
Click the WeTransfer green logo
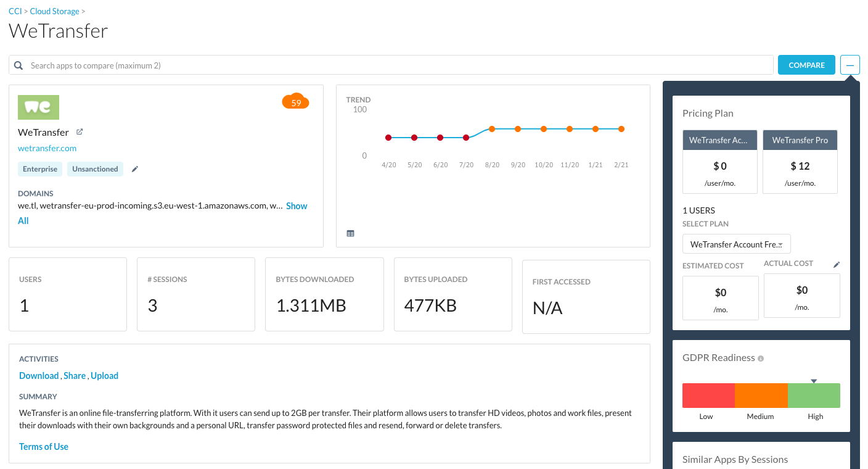(x=38, y=107)
